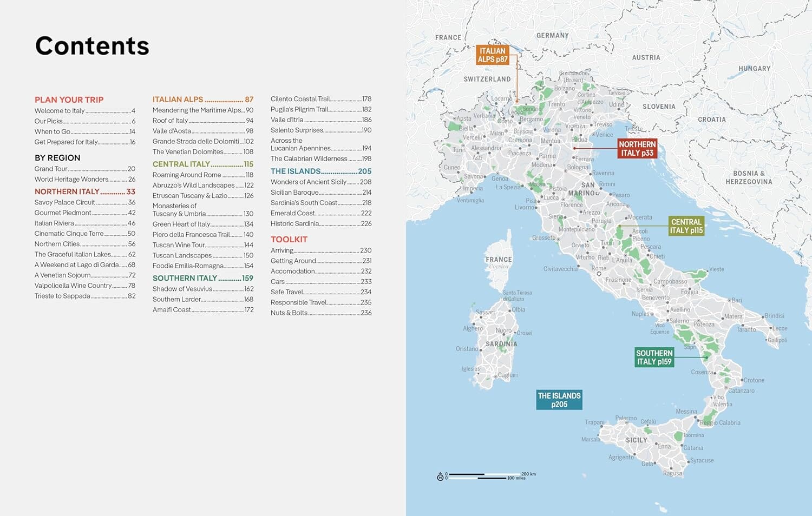Select the Responsible Travel toolkit entry

[x=299, y=302]
